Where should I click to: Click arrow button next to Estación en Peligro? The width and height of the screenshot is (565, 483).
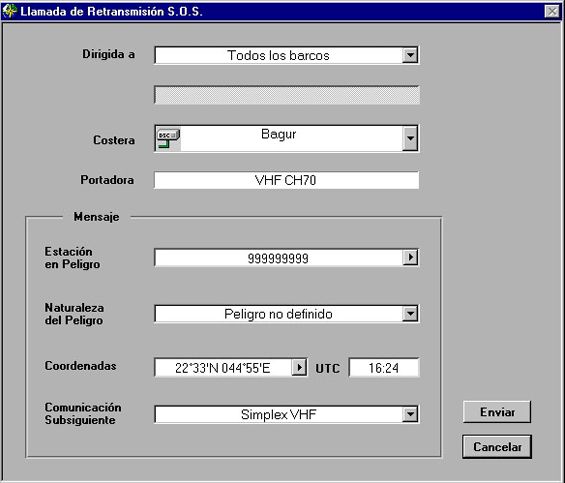[x=410, y=257]
